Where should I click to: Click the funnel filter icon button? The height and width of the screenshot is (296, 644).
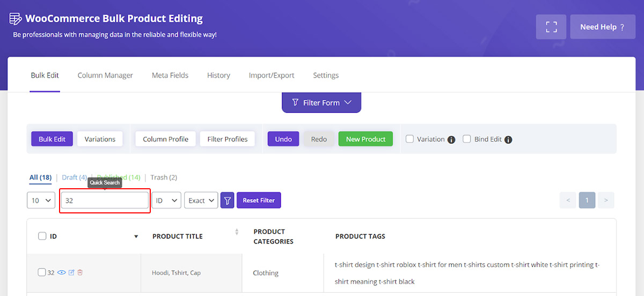point(228,201)
